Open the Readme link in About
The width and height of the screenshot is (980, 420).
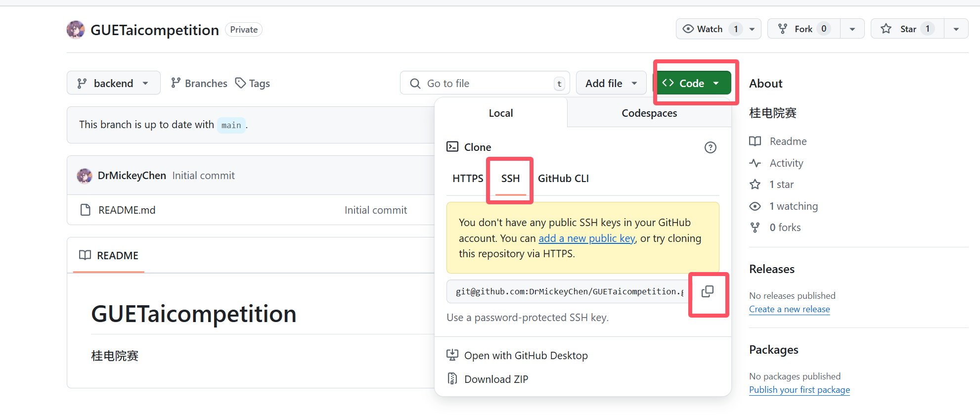788,141
